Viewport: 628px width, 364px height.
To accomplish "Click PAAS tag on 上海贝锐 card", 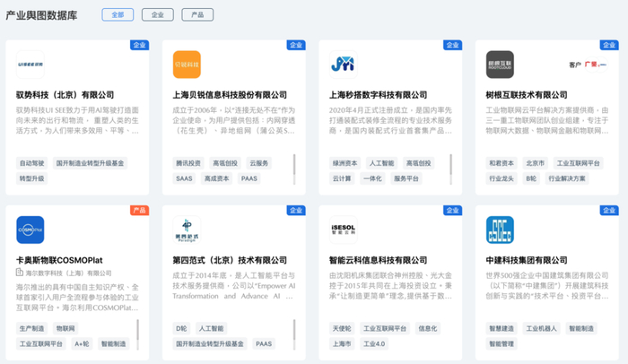I will 249,178.
